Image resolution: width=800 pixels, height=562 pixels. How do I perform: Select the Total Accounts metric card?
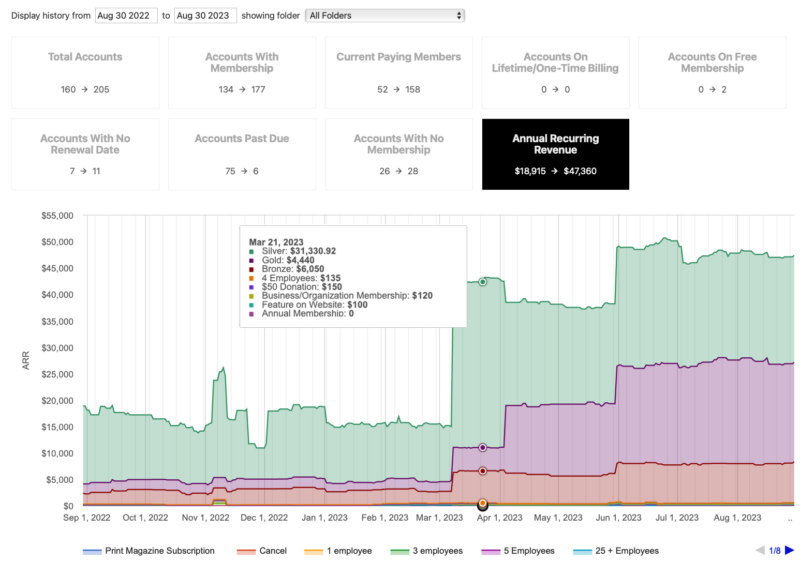tap(85, 73)
